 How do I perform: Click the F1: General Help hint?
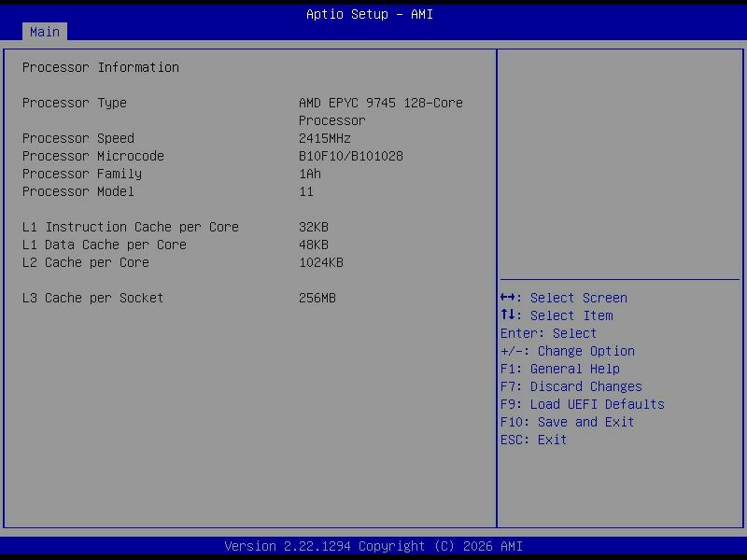559,369
